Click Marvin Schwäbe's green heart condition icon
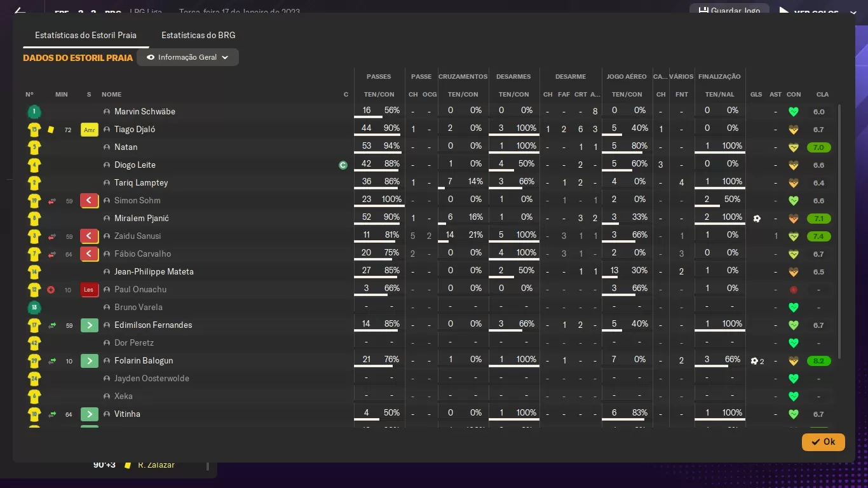 793,112
